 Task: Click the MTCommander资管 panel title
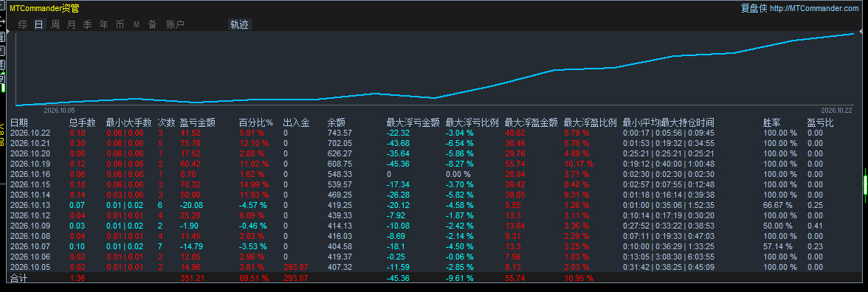click(44, 8)
